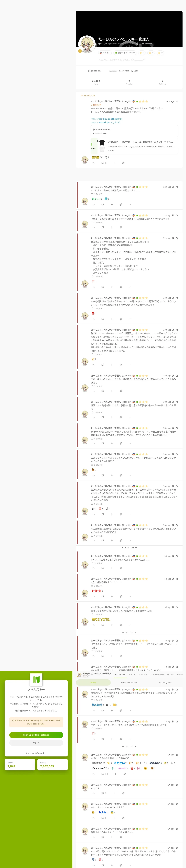Screen dimensions: 186x868
Task: Toggle the reaction with count 34 on pinned note
Action: pos(97,157)
